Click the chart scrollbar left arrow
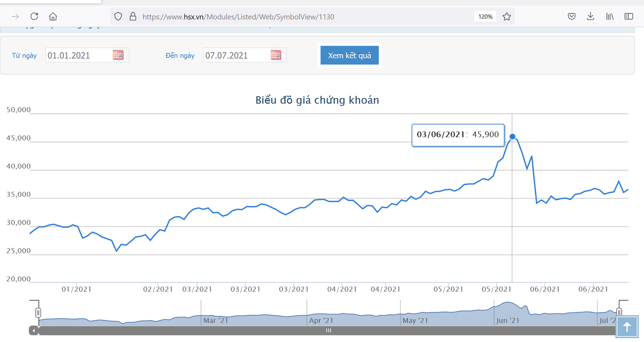The height and width of the screenshot is (342, 644). (34, 331)
